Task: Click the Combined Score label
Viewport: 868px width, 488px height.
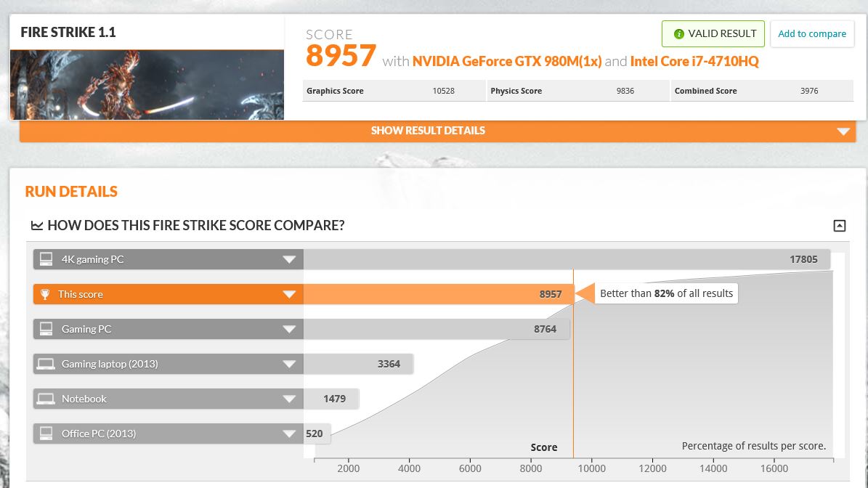Action: click(705, 91)
